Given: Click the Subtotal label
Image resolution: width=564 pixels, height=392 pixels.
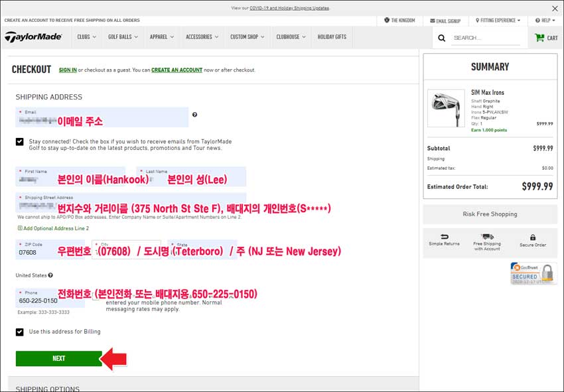Looking at the screenshot, I should (x=439, y=148).
